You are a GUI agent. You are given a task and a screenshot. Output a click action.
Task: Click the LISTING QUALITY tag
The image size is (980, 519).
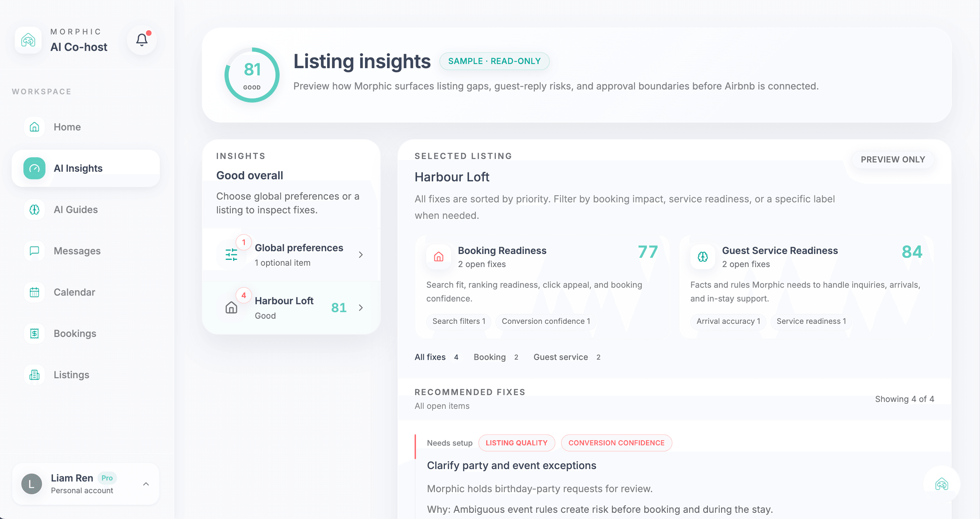(516, 443)
